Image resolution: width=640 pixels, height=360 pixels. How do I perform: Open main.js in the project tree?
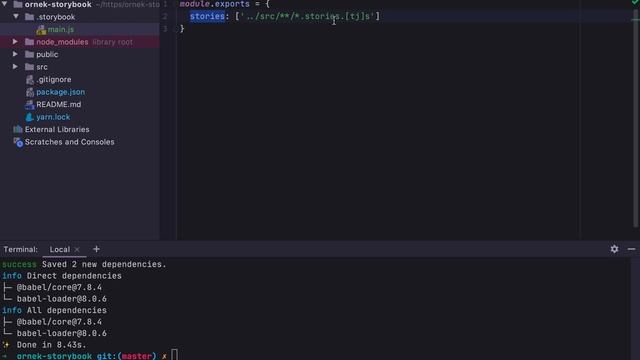pos(60,29)
